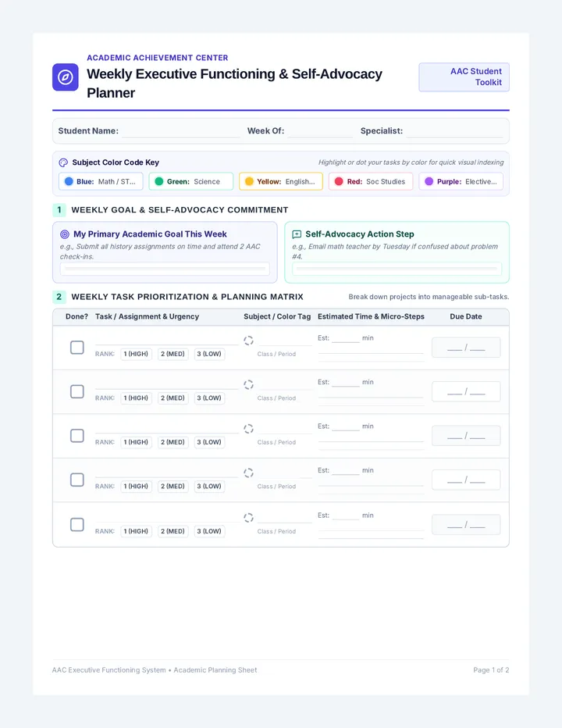Check the Done box in first task row
This screenshot has width=562, height=728.
point(77,348)
